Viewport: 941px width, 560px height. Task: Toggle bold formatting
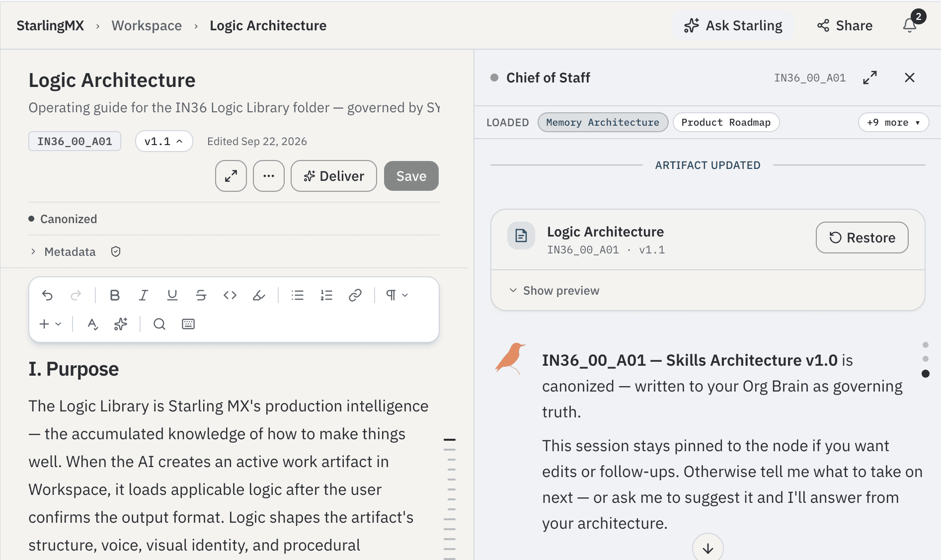115,295
